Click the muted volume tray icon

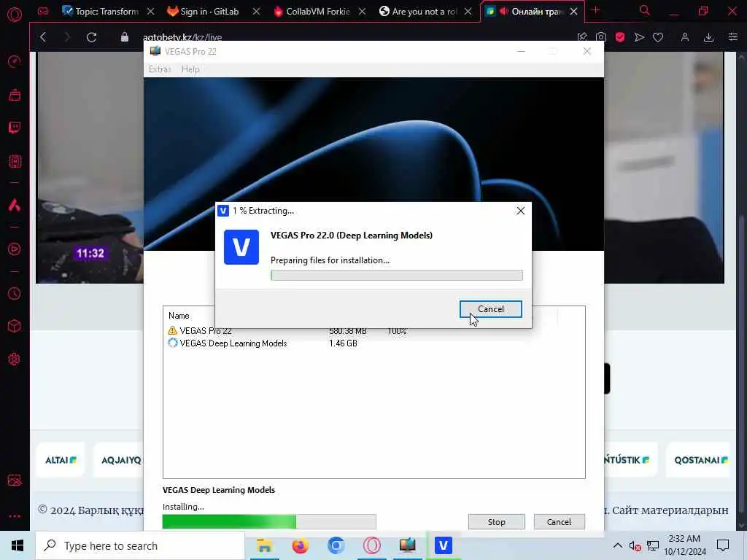[635, 546]
